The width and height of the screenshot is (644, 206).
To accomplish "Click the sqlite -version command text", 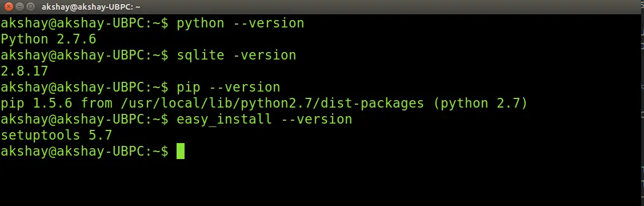I will (236, 55).
